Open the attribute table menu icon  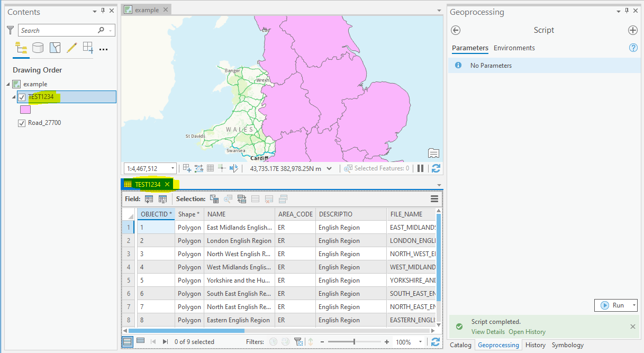tap(434, 199)
